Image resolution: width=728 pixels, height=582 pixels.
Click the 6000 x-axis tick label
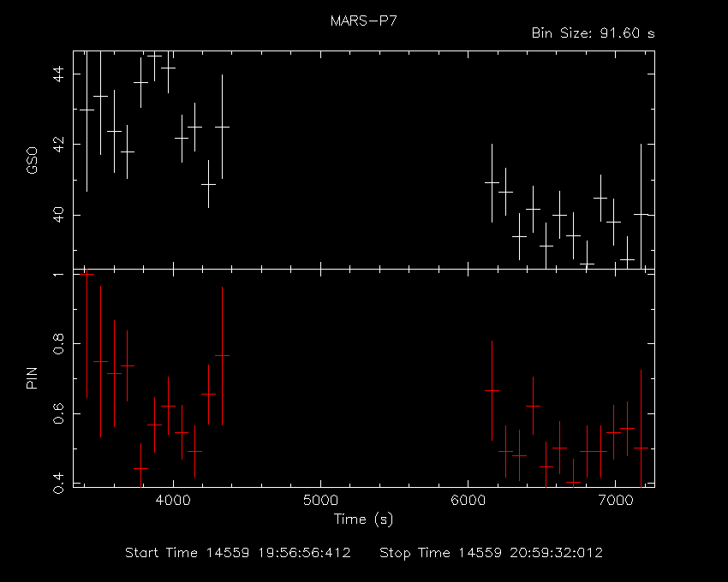468,501
